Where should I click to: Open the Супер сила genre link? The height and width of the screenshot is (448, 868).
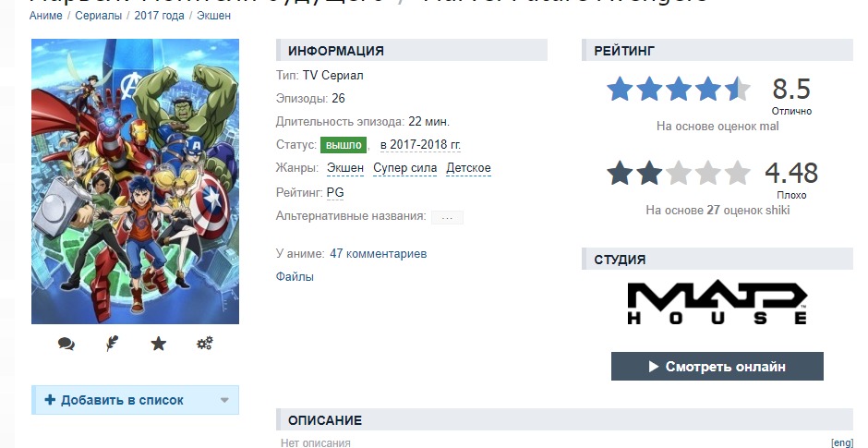[x=405, y=168]
